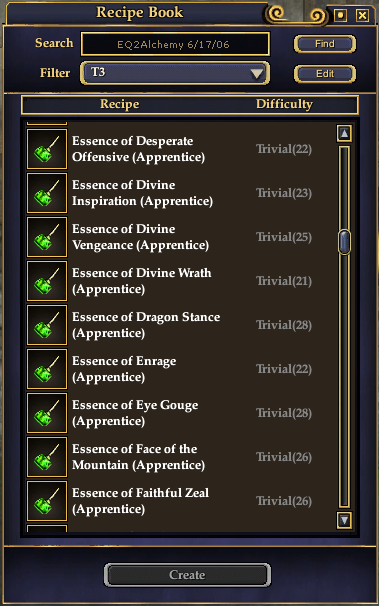Open the T3 filter dropdown

175,73
